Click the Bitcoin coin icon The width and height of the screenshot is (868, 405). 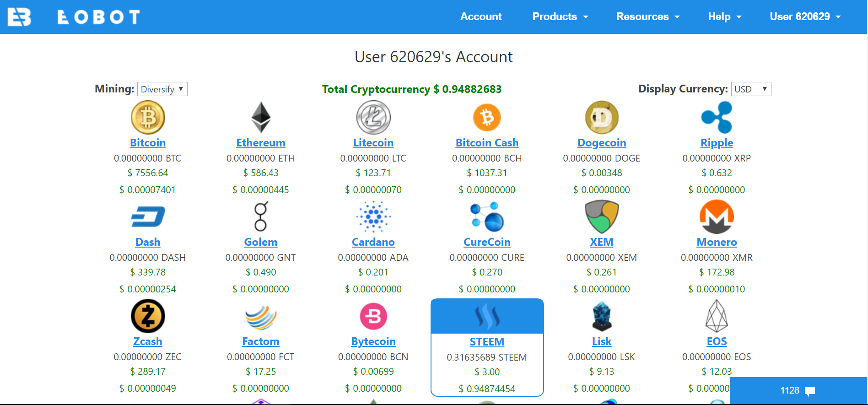pyautogui.click(x=148, y=117)
